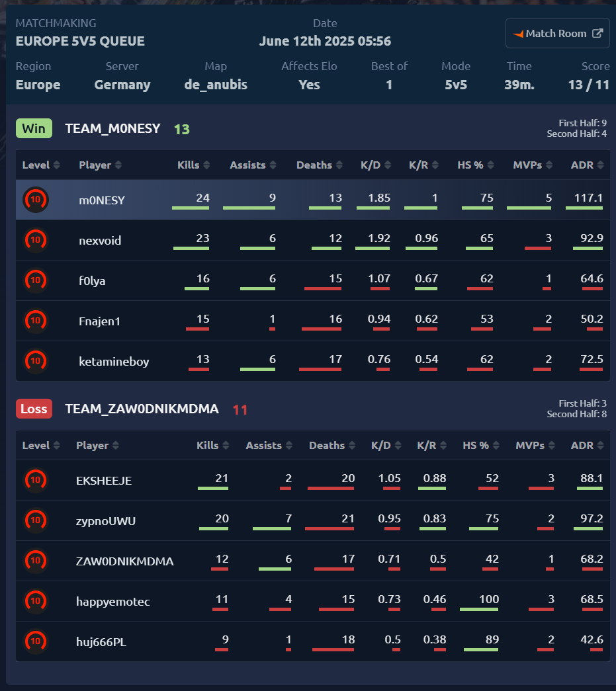Sort TEAM_M0NESY table by Assists
616x691 pixels.
click(x=253, y=165)
